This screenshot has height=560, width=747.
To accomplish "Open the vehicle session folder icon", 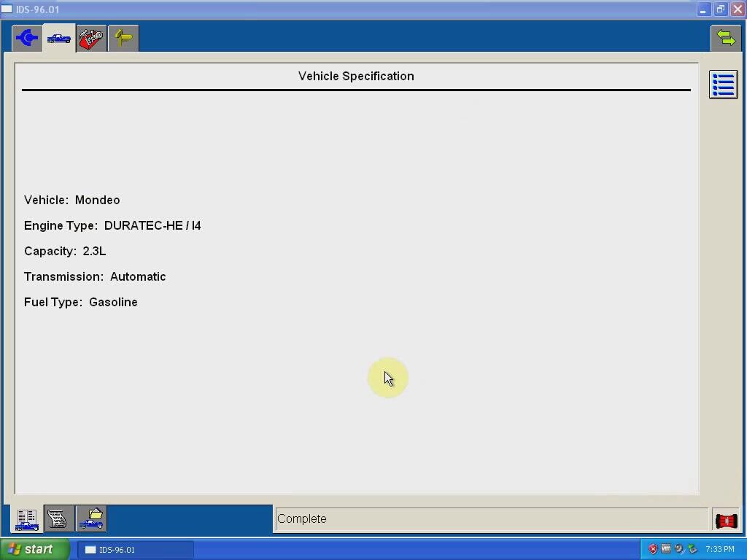I will coord(91,518).
